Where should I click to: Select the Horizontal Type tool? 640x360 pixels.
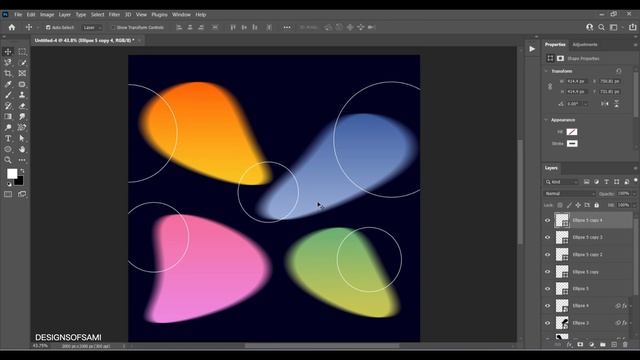[8, 138]
